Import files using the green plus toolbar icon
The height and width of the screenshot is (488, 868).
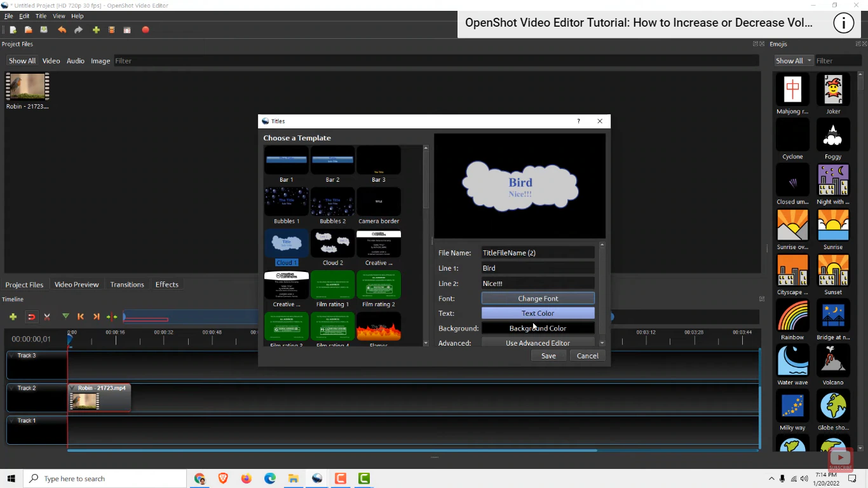[x=97, y=30]
